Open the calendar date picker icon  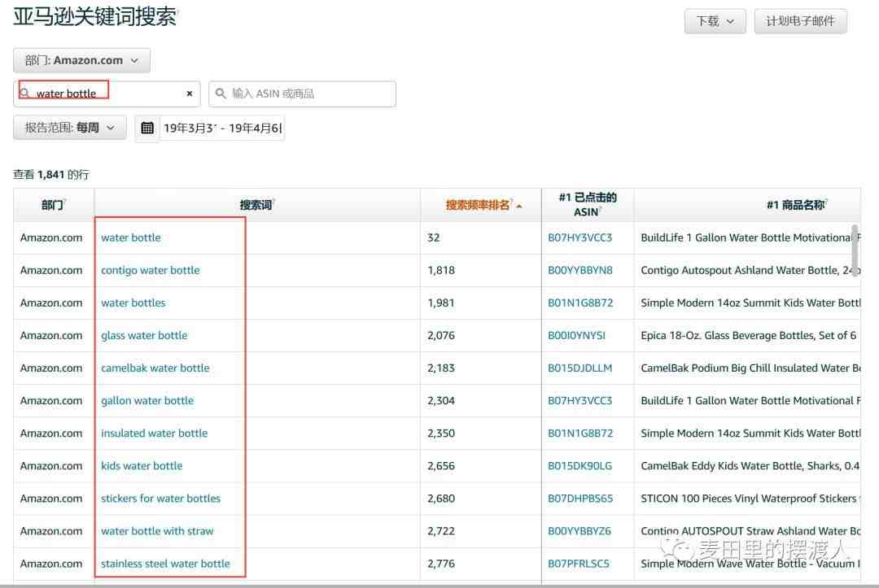click(x=146, y=128)
